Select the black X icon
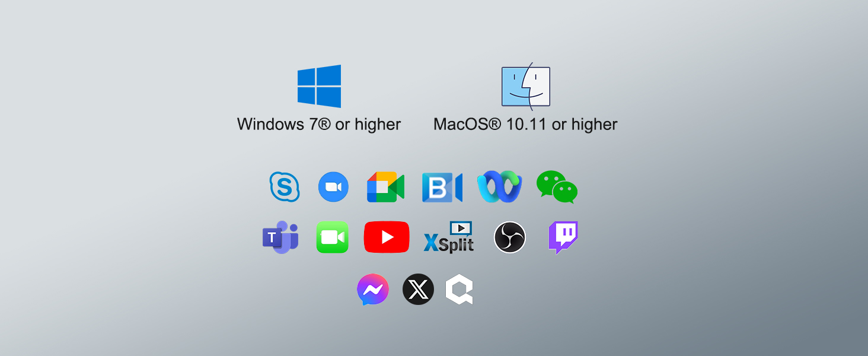Image resolution: width=868 pixels, height=356 pixels. (418, 290)
